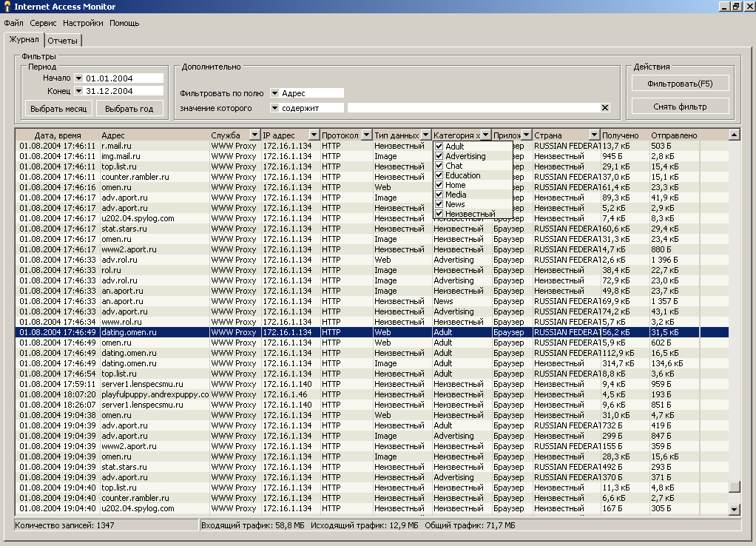Click the Internet Access Monitor title icon
The height and width of the screenshot is (546, 756).
tap(7, 6)
